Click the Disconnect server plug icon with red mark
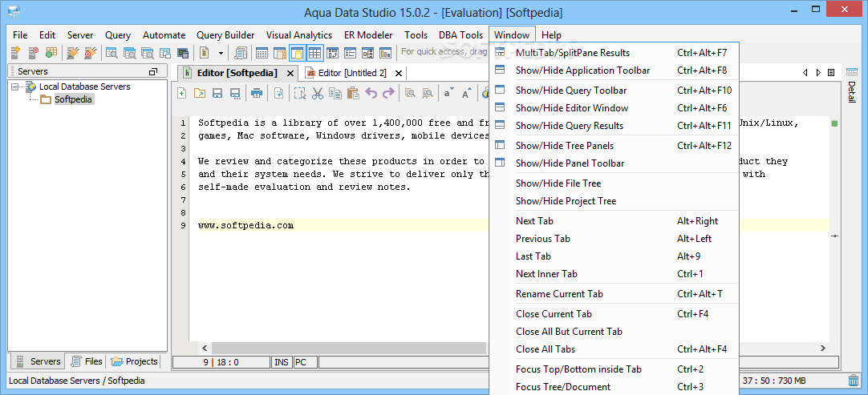Image resolution: width=868 pixels, height=395 pixels. coord(90,53)
